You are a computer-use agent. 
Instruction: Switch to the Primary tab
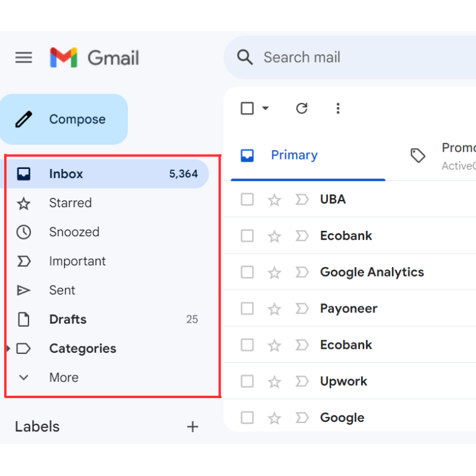[308, 155]
